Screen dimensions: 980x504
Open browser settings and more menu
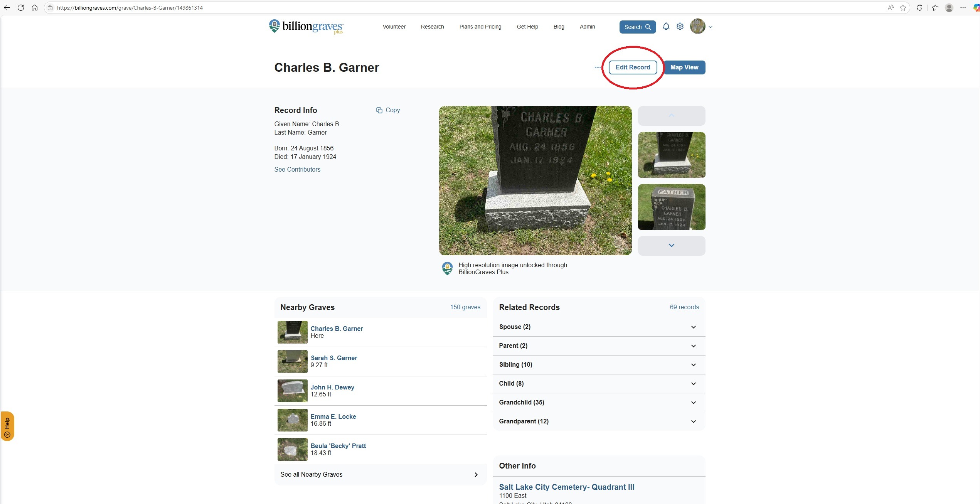pyautogui.click(x=963, y=8)
